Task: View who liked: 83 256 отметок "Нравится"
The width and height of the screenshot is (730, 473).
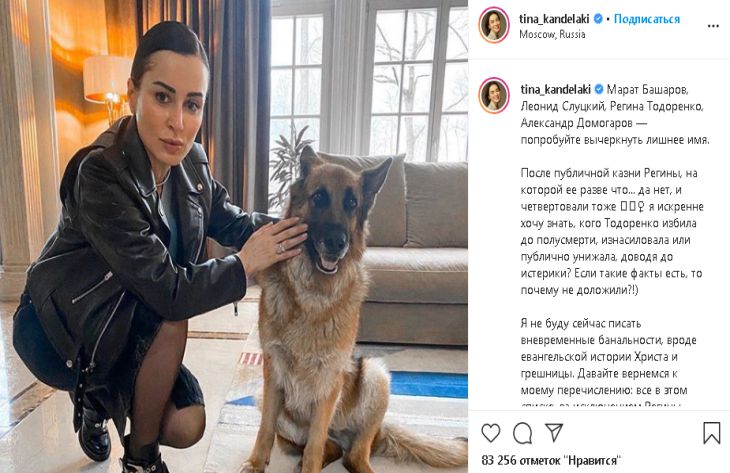Action: pyautogui.click(x=551, y=460)
